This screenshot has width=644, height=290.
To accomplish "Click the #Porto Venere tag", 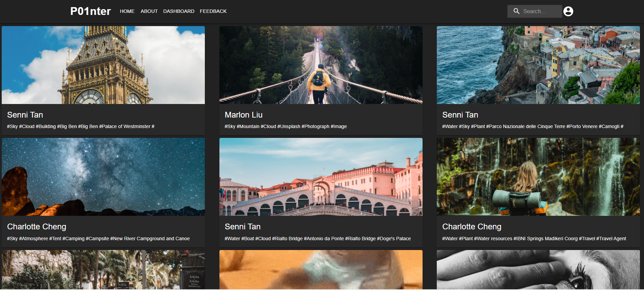I will [x=582, y=126].
